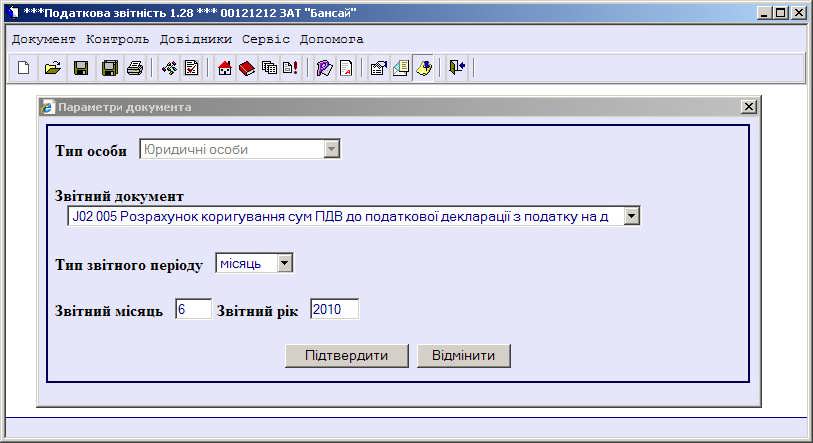Open the Довідники menu
813x443 pixels.
(x=195, y=39)
